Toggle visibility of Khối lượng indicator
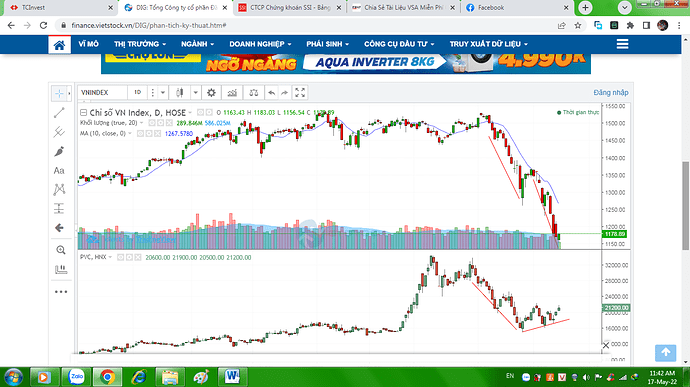The width and height of the screenshot is (690, 387). pyautogui.click(x=152, y=123)
